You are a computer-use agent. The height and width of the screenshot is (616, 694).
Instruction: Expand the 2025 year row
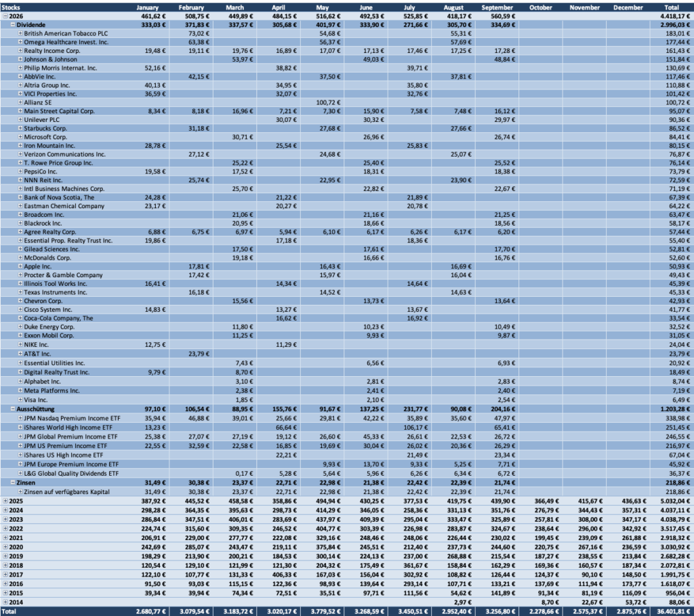[5, 501]
